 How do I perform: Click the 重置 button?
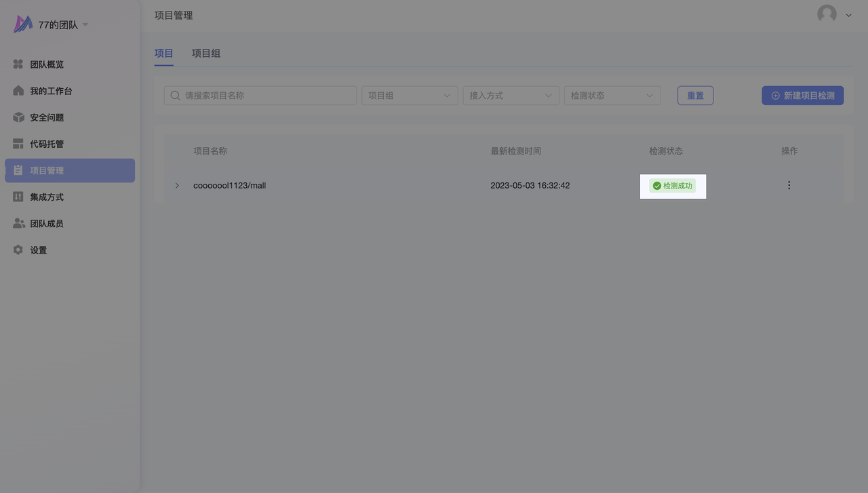pos(695,96)
